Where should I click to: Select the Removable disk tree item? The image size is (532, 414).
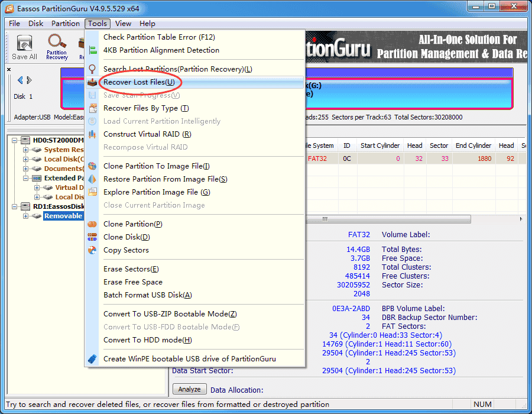click(x=63, y=216)
